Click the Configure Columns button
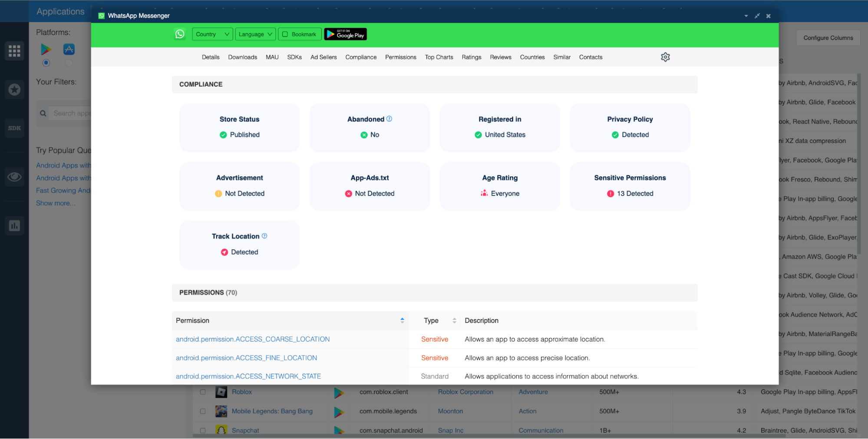This screenshot has width=868, height=439. coord(828,38)
